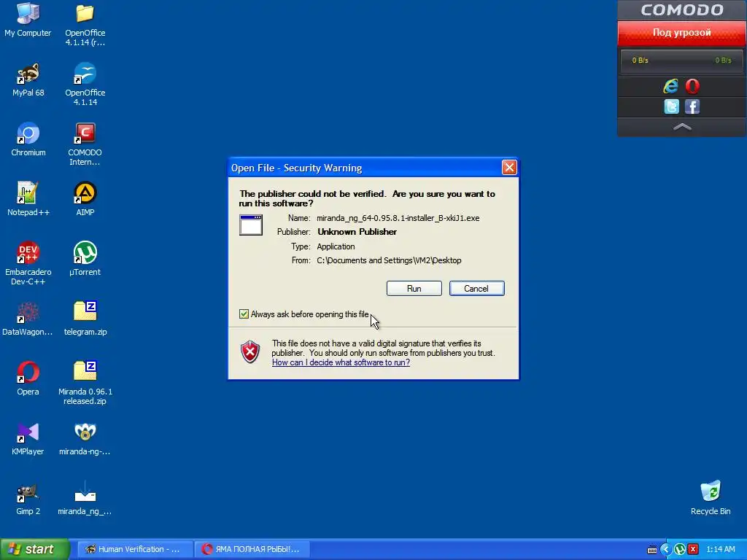Click the Opera icon in COMODO widget
747x560 pixels.
coord(692,86)
